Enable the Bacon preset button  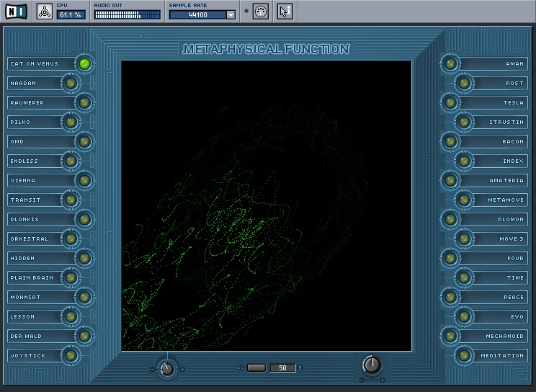tap(450, 142)
